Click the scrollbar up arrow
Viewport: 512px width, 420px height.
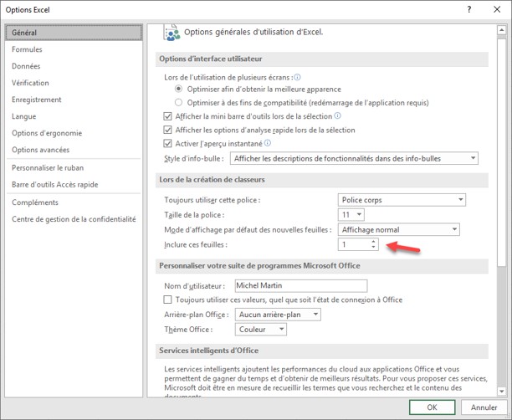point(501,30)
